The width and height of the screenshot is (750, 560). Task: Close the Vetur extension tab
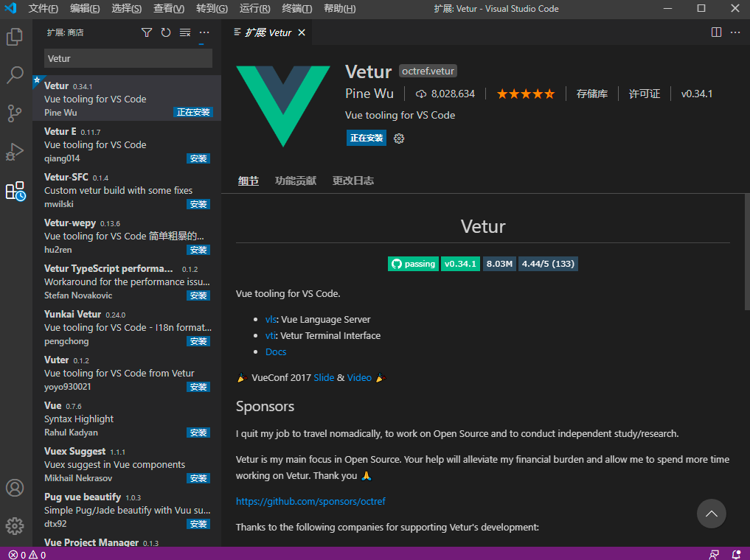302,32
